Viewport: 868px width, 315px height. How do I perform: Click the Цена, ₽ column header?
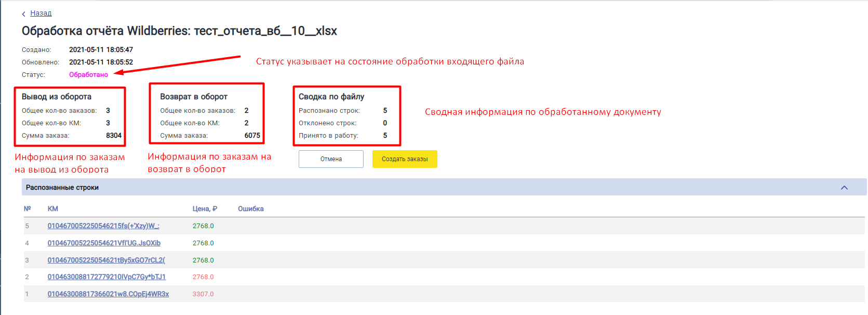click(205, 208)
